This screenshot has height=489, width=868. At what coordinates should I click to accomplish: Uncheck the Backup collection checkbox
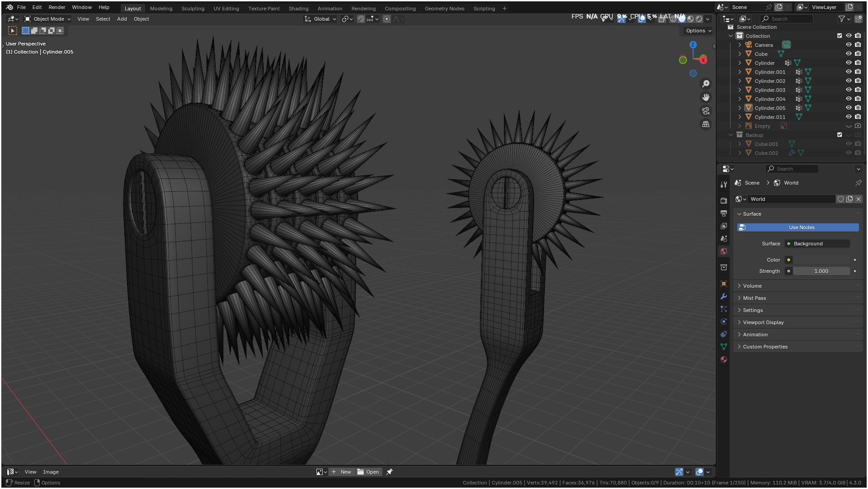pyautogui.click(x=839, y=135)
